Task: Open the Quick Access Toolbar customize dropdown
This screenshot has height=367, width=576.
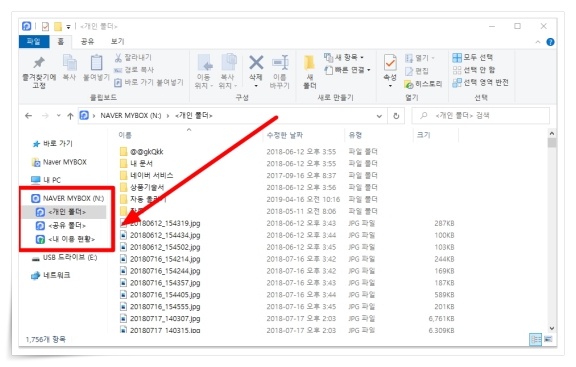Action: 68,27
